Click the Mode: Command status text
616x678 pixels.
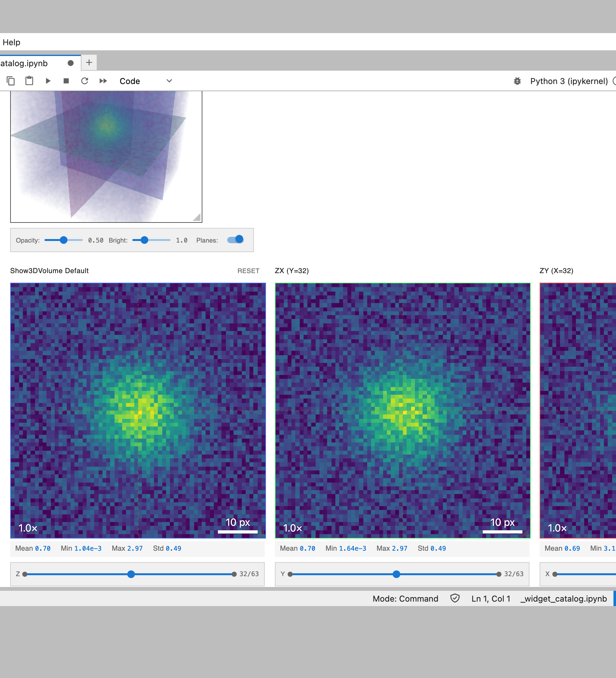[x=405, y=599]
